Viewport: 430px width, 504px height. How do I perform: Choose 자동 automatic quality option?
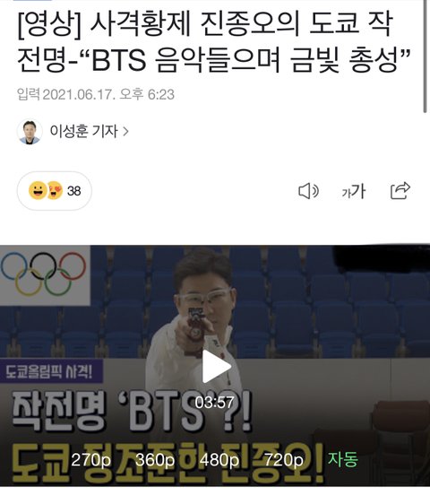[342, 459]
